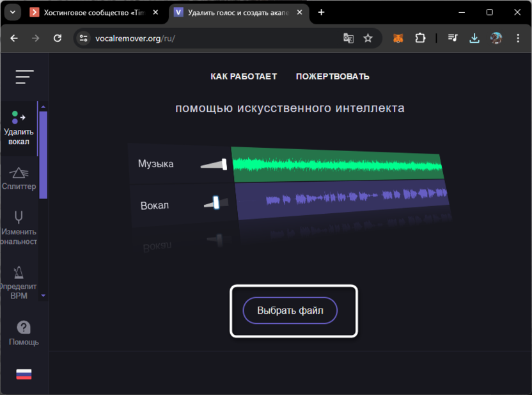532x395 pixels.
Task: Open a new browser tab
Action: point(321,12)
